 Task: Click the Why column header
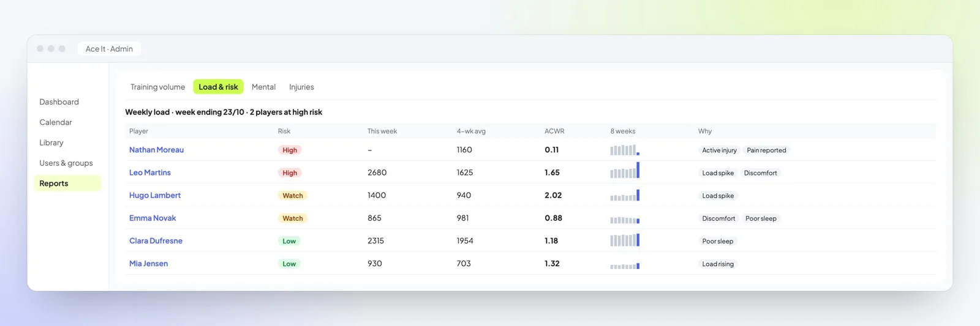click(x=705, y=131)
